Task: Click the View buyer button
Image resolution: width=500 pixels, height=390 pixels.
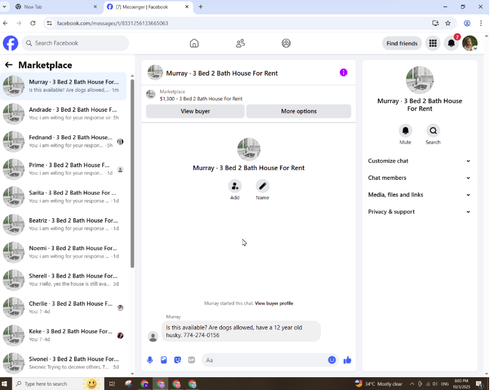Action: [x=195, y=111]
